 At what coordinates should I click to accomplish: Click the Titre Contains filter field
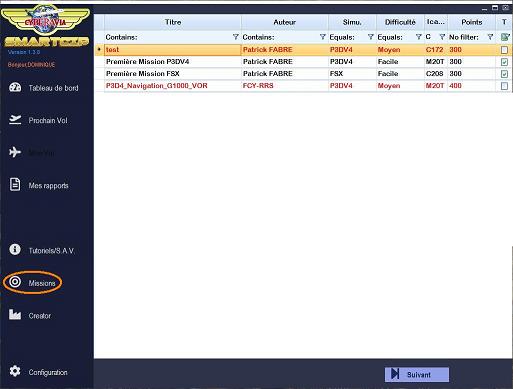[x=168, y=37]
